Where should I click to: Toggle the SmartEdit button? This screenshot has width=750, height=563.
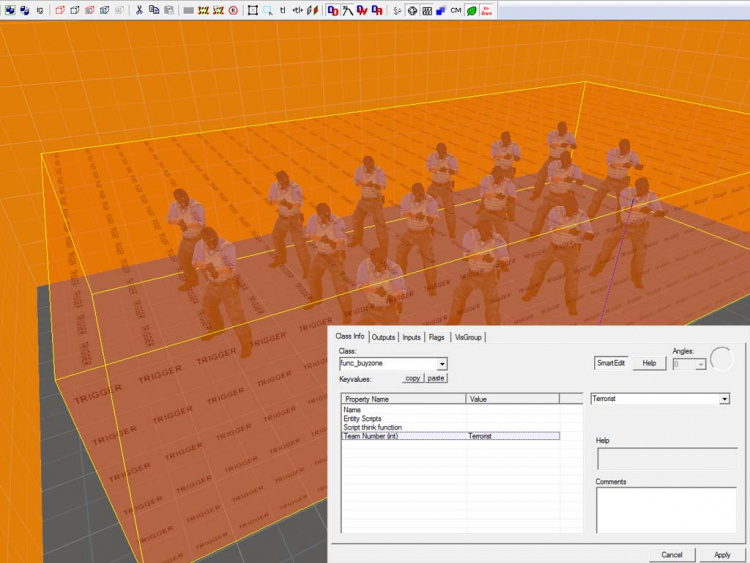click(x=612, y=363)
